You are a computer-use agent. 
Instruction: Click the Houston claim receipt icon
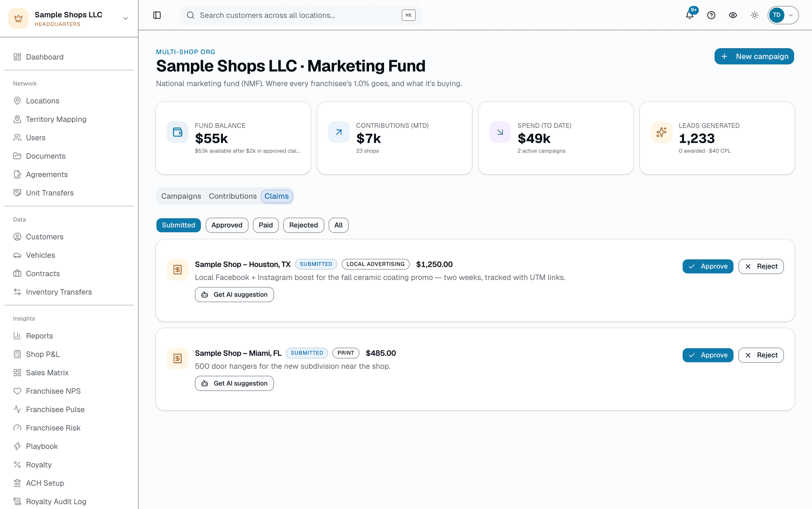(x=178, y=270)
